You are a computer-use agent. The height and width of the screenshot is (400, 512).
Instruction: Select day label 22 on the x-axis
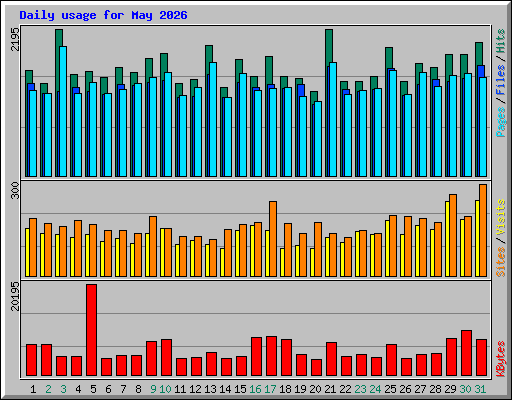(345, 389)
